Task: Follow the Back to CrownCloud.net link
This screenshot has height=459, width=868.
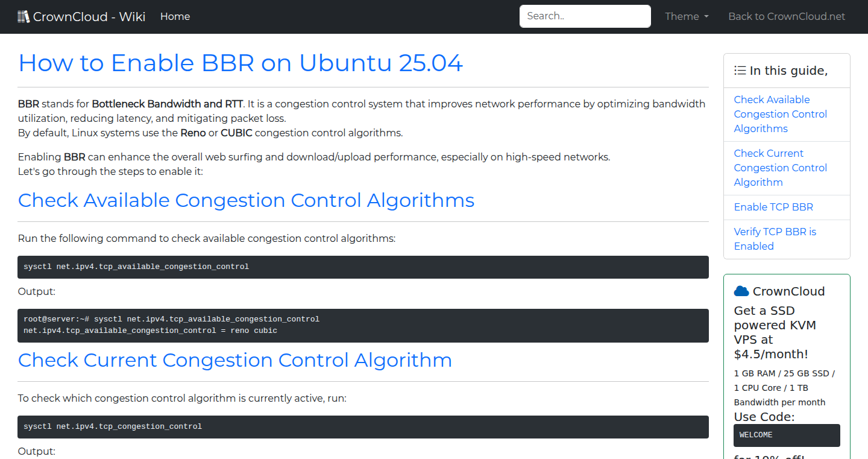Action: tap(787, 16)
